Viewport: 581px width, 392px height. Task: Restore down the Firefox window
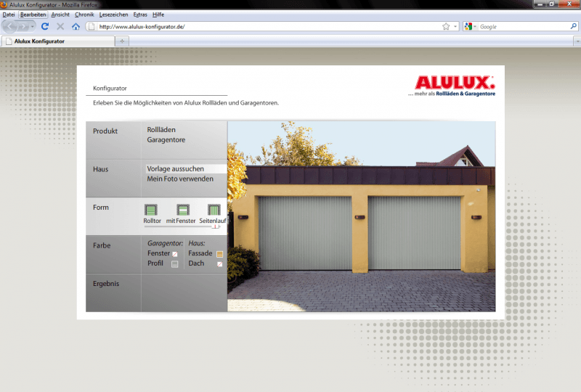[552, 4]
